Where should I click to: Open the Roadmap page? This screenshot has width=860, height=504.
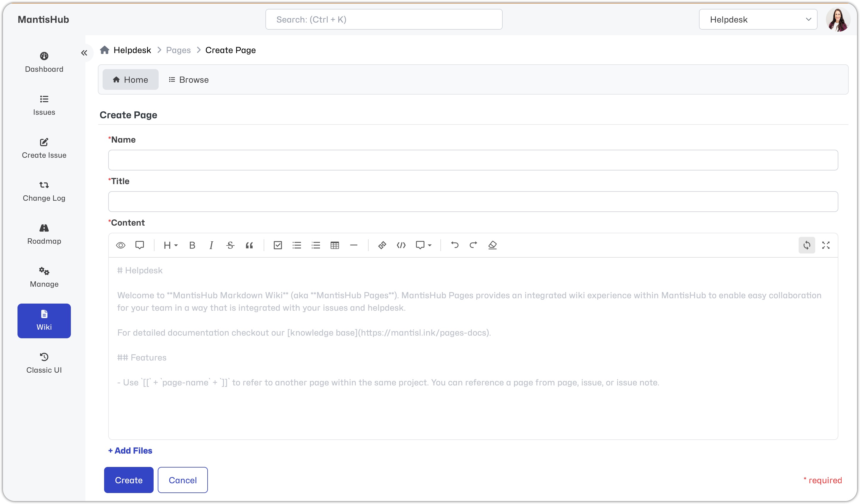tap(44, 235)
